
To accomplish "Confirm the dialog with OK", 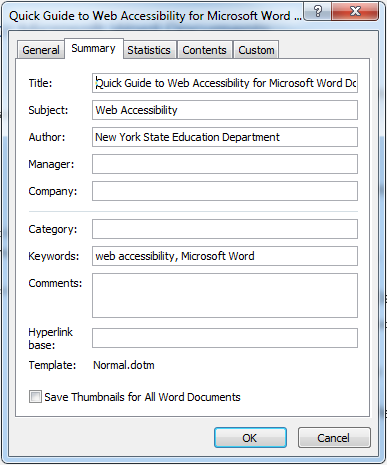I will [250, 438].
